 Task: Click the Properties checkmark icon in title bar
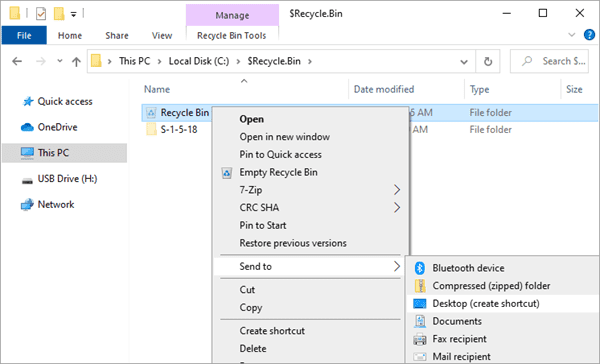(41, 14)
